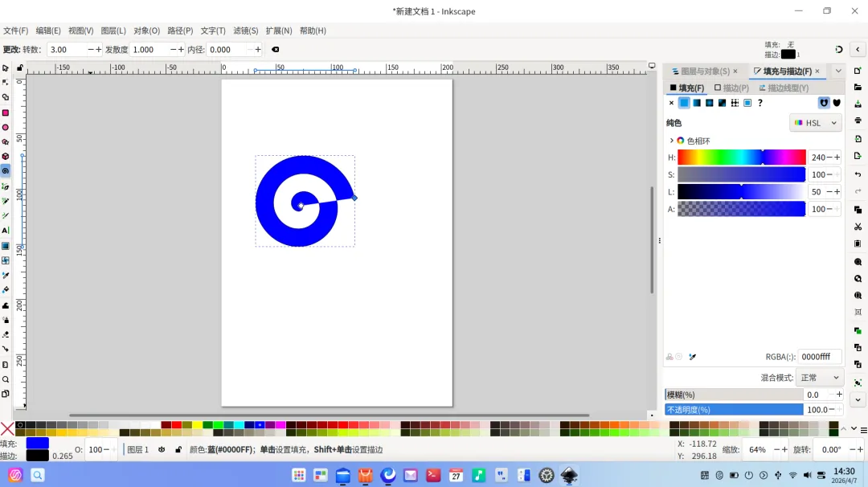Screen dimensions: 868x487
Task: Select the Zoom magnifier tool
Action: (x=6, y=379)
